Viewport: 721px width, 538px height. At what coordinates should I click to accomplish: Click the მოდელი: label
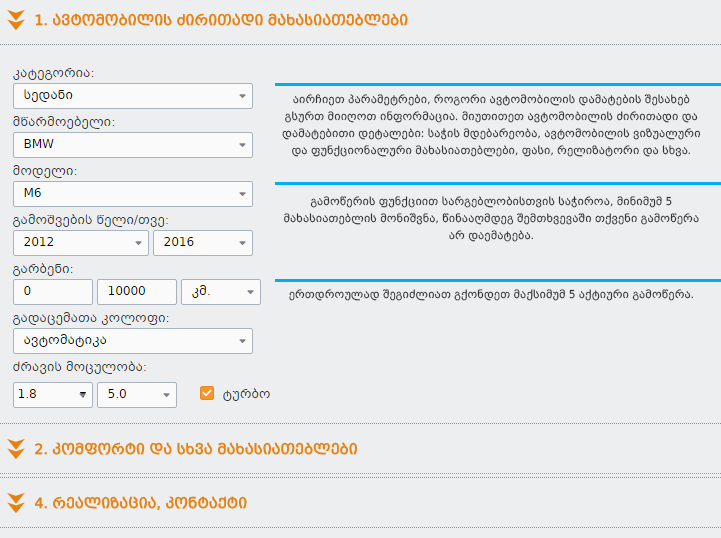point(45,171)
